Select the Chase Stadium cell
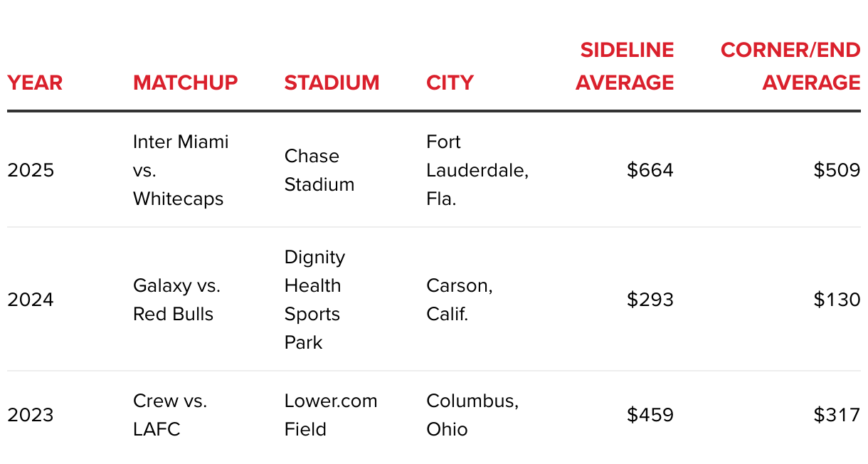The width and height of the screenshot is (868, 464). click(319, 170)
